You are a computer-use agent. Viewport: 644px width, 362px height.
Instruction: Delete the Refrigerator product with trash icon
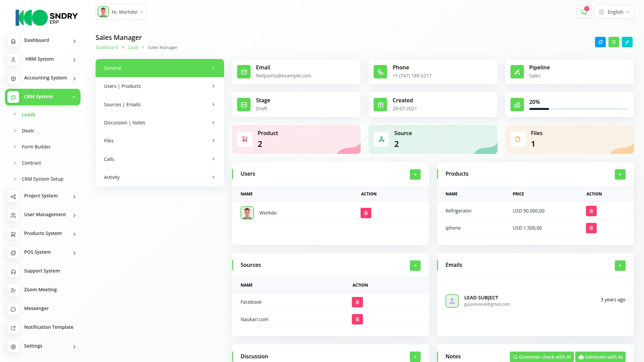pos(591,211)
